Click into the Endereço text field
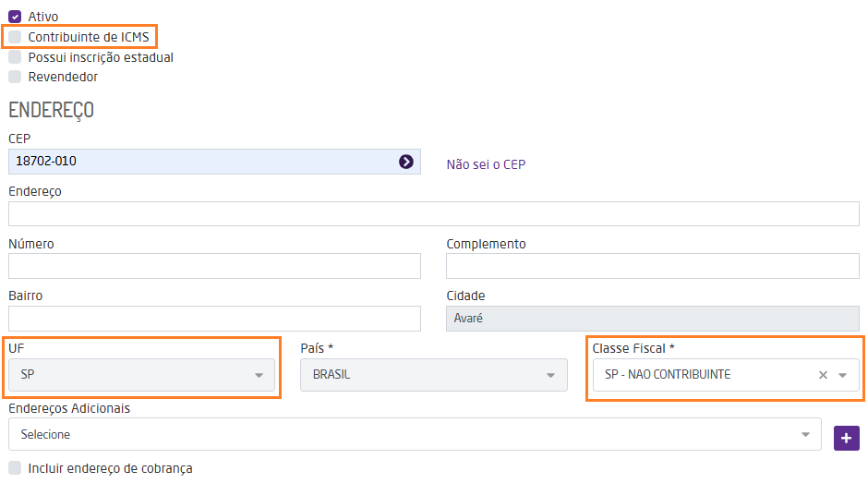The image size is (868, 483). click(433, 214)
